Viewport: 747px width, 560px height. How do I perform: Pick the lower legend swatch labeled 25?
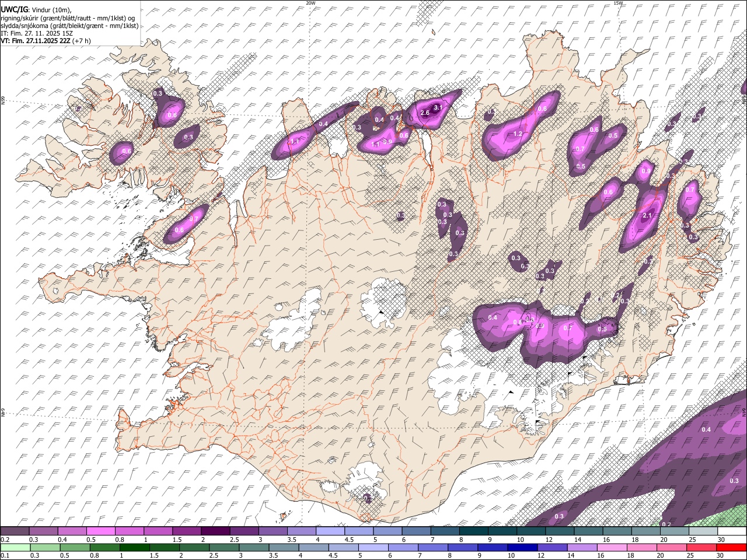[701, 548]
